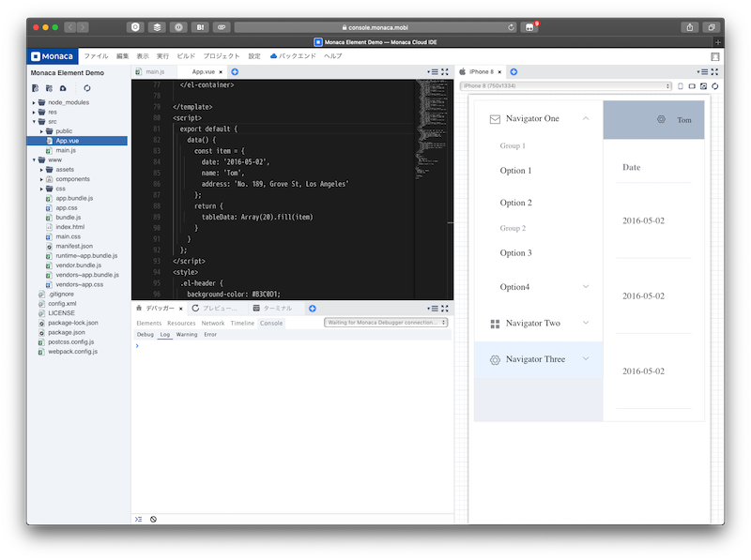Switch preview to landscape orientation
The height and width of the screenshot is (560, 751).
point(692,86)
